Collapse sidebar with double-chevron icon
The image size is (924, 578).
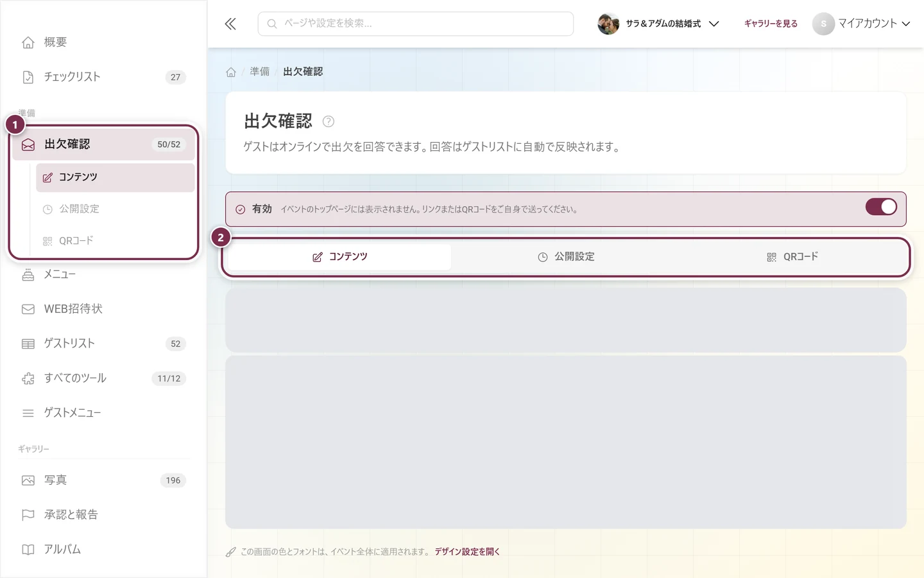point(230,24)
